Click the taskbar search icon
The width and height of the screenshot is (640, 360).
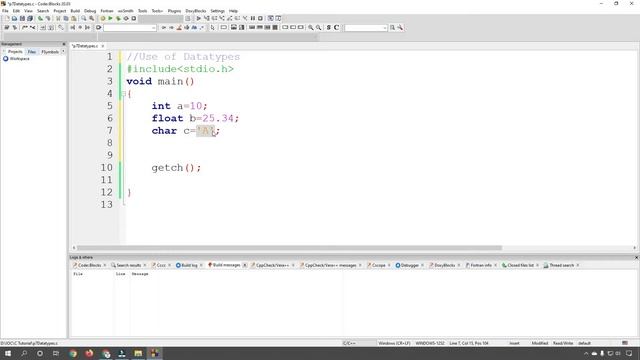click(24, 353)
